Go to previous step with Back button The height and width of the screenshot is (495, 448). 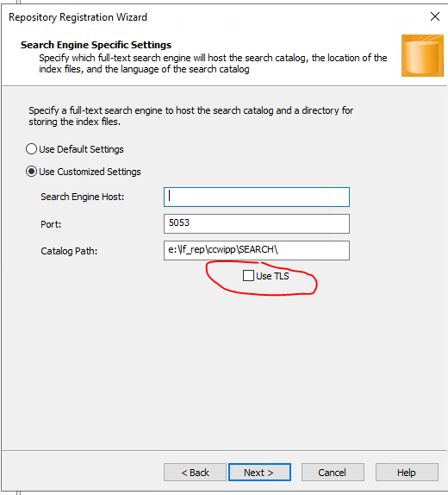tap(195, 473)
